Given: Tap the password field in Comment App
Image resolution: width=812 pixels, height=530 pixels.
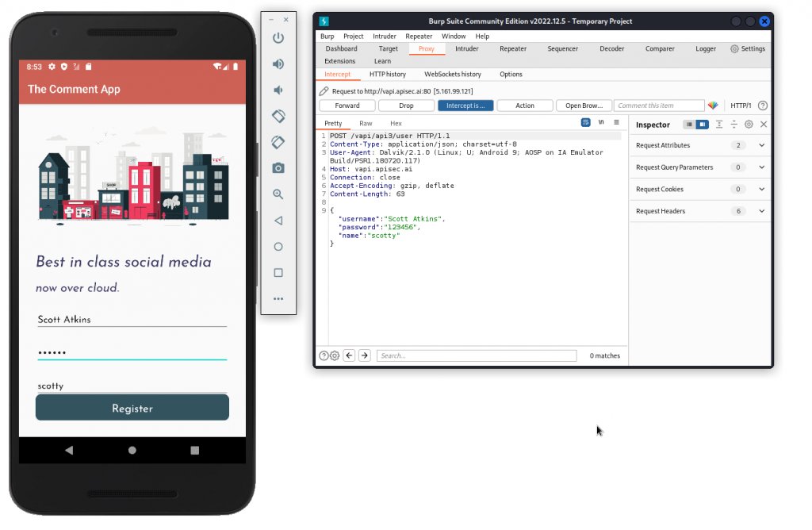Looking at the screenshot, I should pyautogui.click(x=132, y=351).
